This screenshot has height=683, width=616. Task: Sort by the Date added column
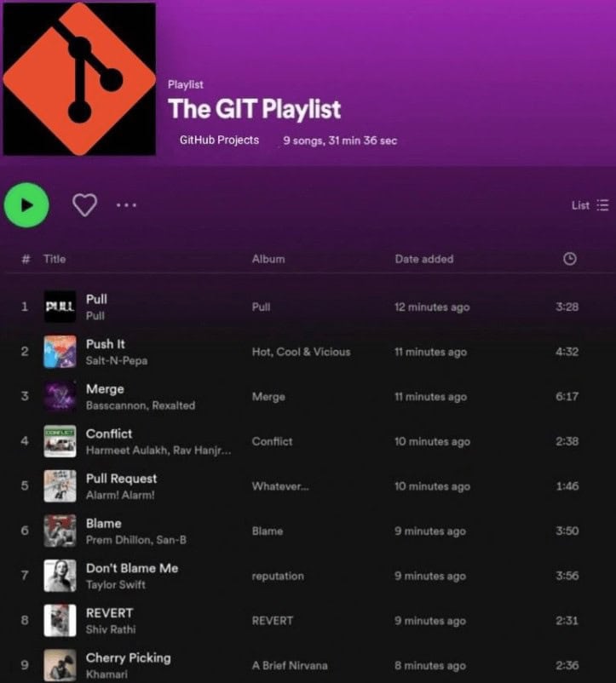click(x=424, y=259)
